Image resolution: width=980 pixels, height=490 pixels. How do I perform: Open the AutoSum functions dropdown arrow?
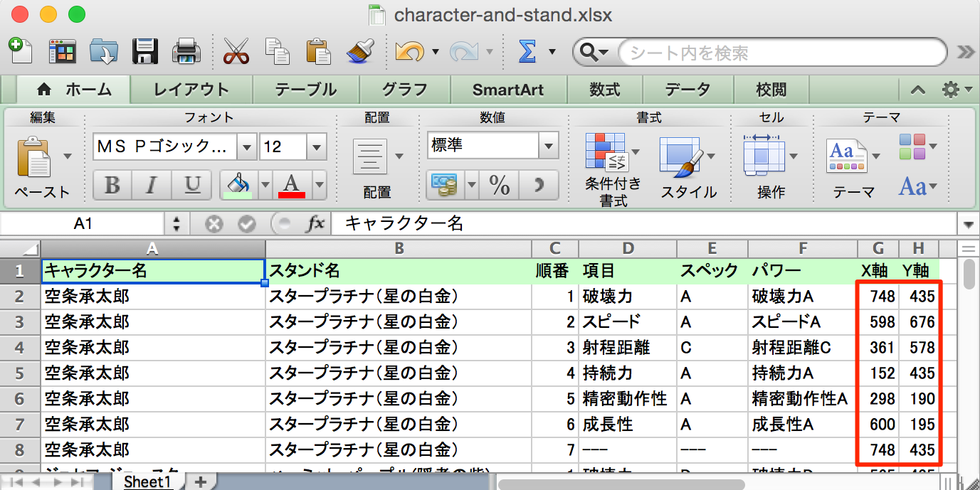pos(552,51)
